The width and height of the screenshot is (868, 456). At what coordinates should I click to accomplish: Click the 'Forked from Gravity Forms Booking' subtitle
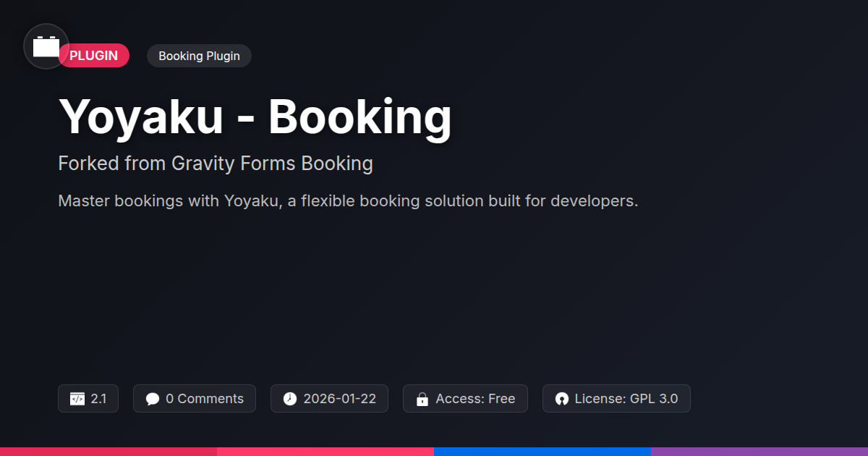coord(216,164)
